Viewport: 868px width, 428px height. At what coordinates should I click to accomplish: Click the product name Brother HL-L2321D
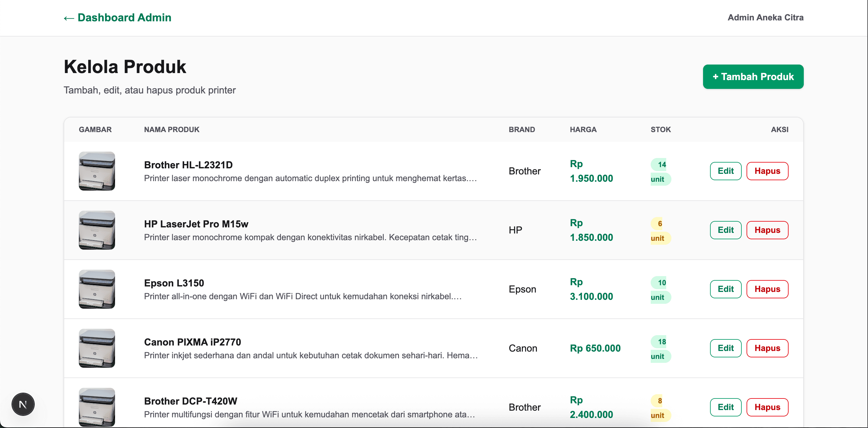pos(188,165)
